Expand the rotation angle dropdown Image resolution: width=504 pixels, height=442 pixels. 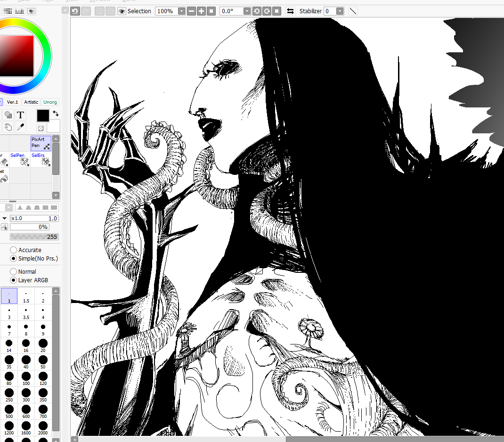click(x=247, y=11)
